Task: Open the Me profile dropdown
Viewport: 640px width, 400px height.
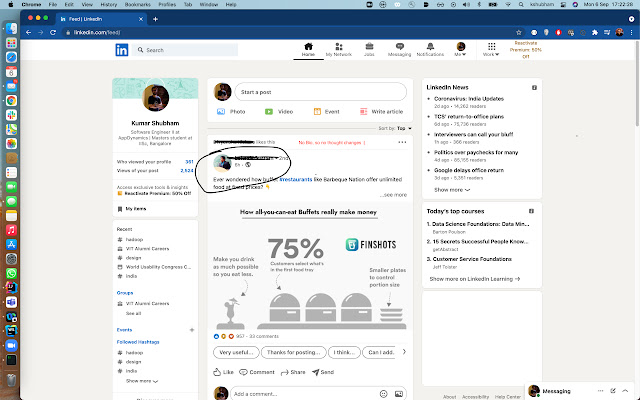Action: click(x=460, y=49)
